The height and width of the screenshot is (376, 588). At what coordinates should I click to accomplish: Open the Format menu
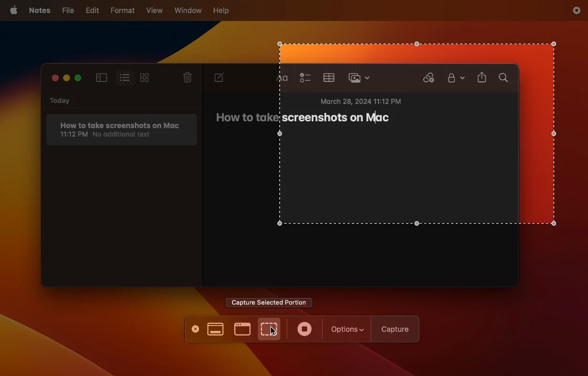point(122,11)
